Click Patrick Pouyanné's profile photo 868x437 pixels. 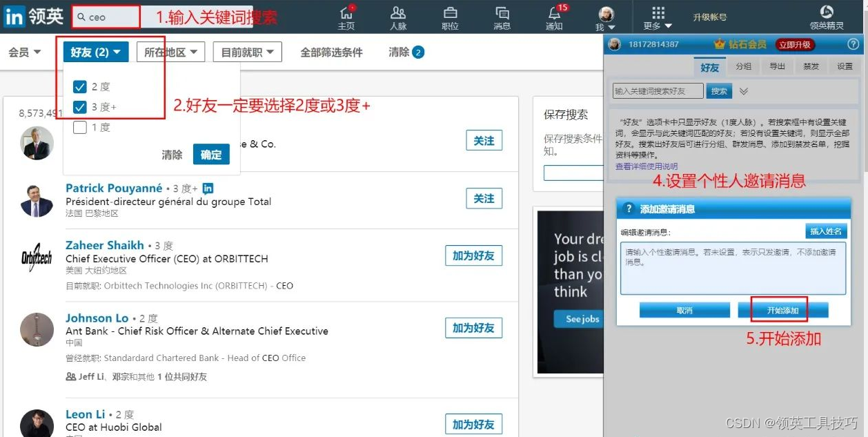pos(37,200)
